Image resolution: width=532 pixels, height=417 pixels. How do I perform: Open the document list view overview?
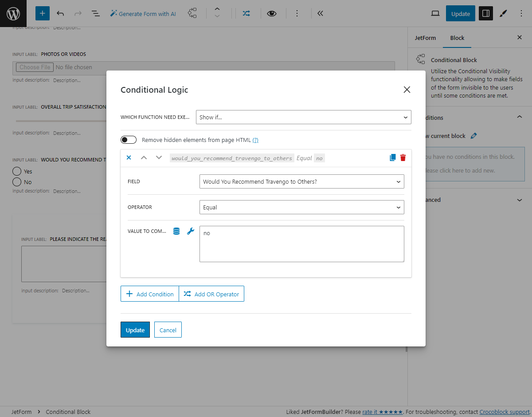point(96,13)
